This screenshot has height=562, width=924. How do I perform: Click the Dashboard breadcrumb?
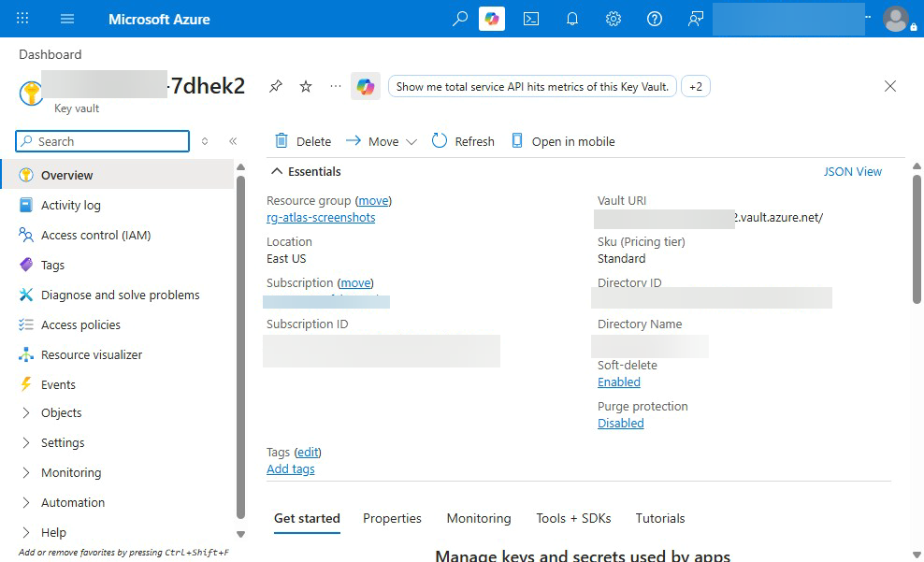[x=51, y=54]
